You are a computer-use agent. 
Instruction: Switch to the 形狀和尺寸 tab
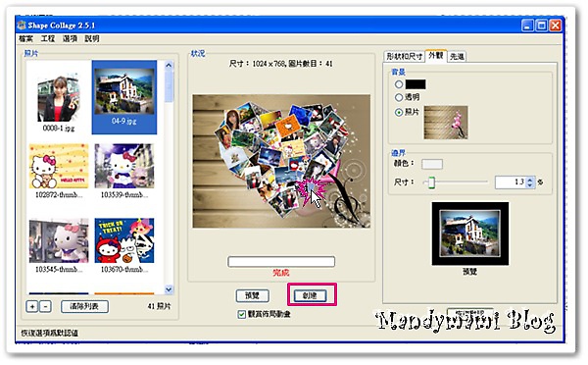tap(404, 57)
